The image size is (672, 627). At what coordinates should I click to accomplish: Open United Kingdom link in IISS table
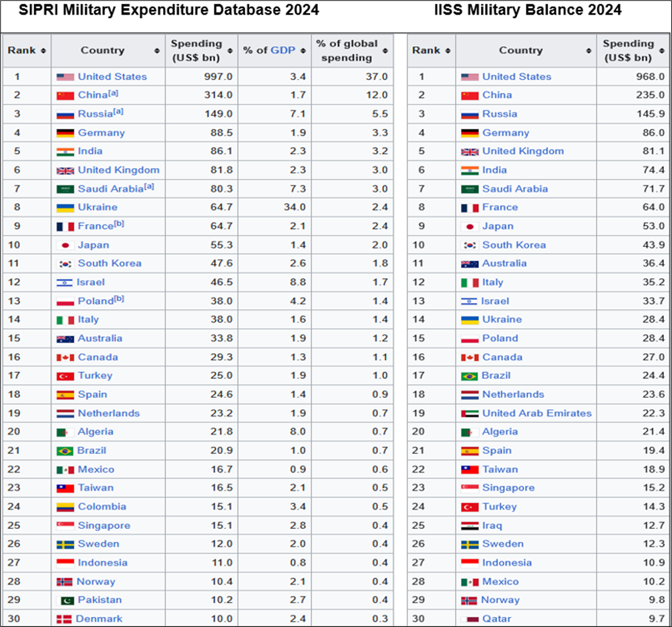point(523,151)
